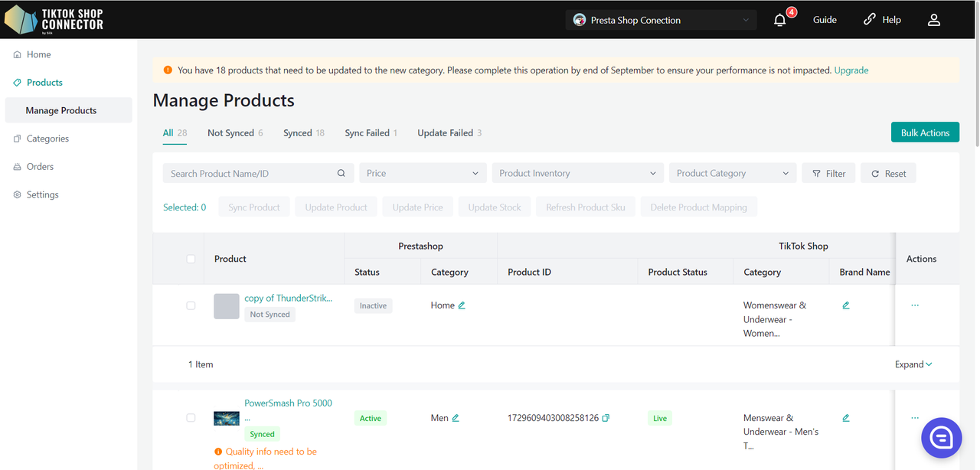Image resolution: width=980 pixels, height=470 pixels.
Task: Open the chat support bubble
Action: pyautogui.click(x=941, y=438)
